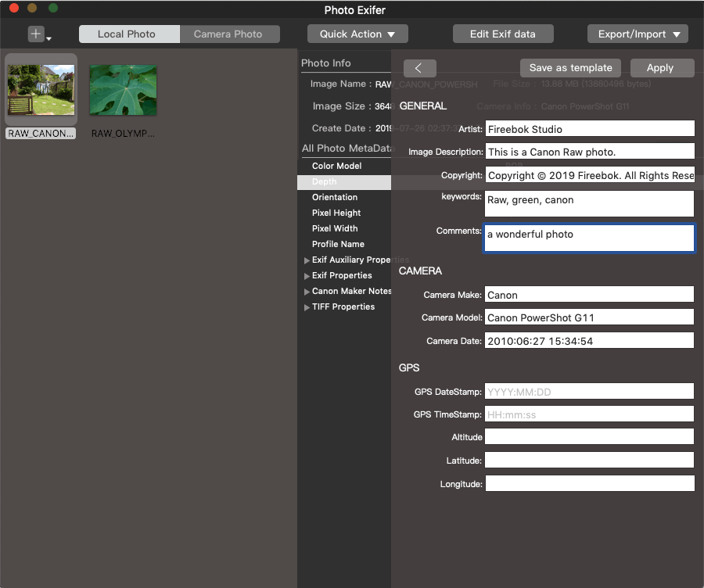Viewport: 704px width, 588px height.
Task: Click the Image Size label
Action: [342, 106]
